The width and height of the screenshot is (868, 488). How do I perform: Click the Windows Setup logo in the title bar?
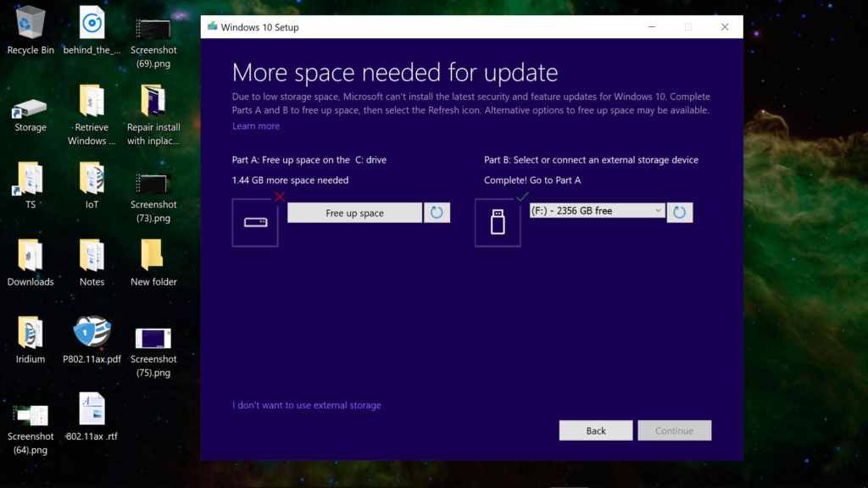212,26
